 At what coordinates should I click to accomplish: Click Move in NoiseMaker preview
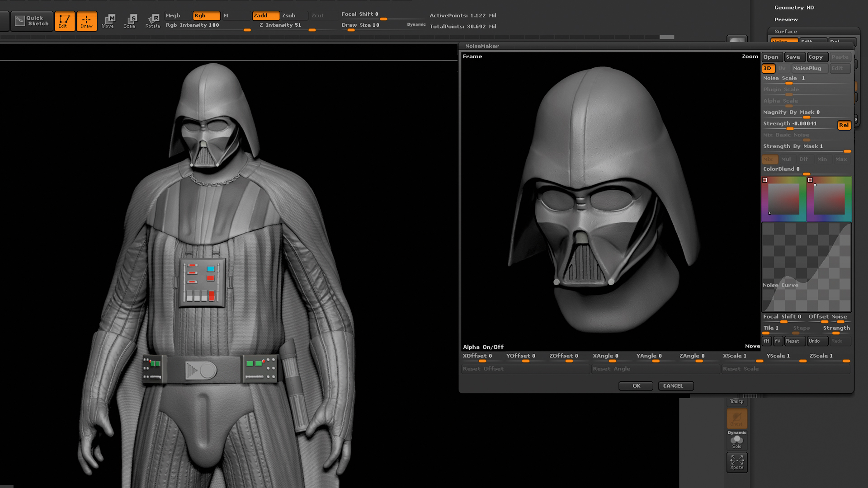pyautogui.click(x=752, y=346)
